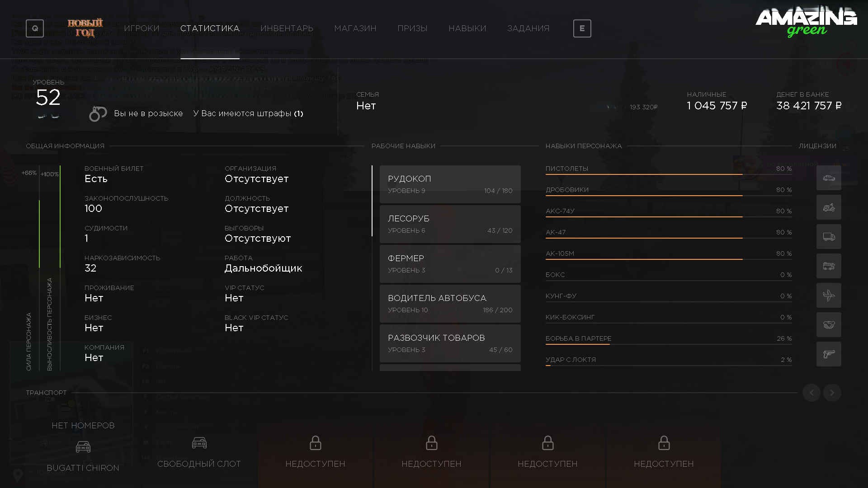The image size is (868, 488).
Task: Open the ИГРОКИ tab
Action: 142,28
